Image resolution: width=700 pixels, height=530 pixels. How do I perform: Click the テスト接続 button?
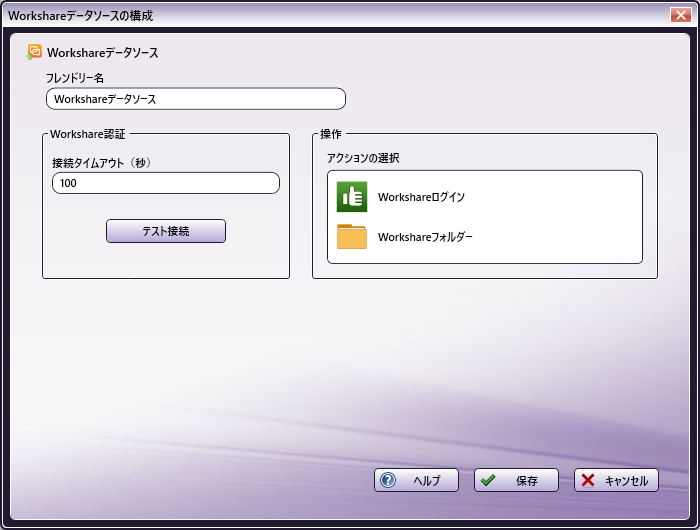[166, 231]
